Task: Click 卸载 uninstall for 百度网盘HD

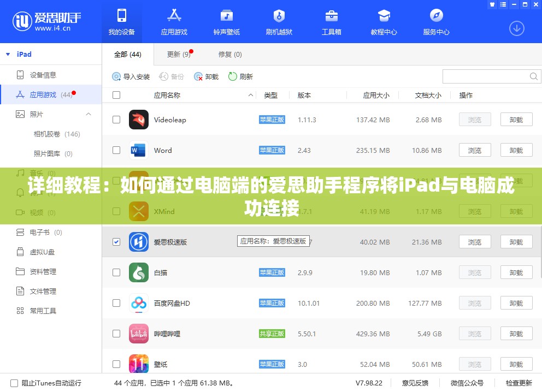Action: coord(516,303)
